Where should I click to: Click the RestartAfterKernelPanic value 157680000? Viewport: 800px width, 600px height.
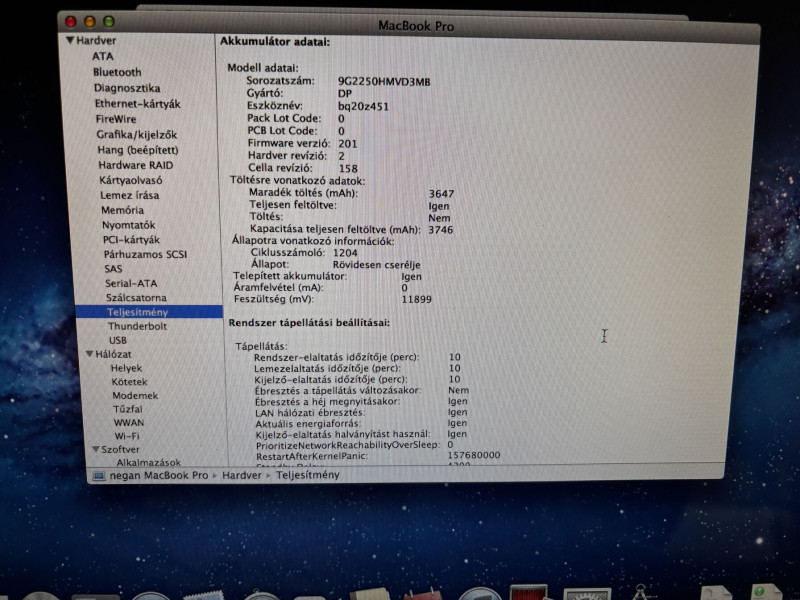click(473, 455)
